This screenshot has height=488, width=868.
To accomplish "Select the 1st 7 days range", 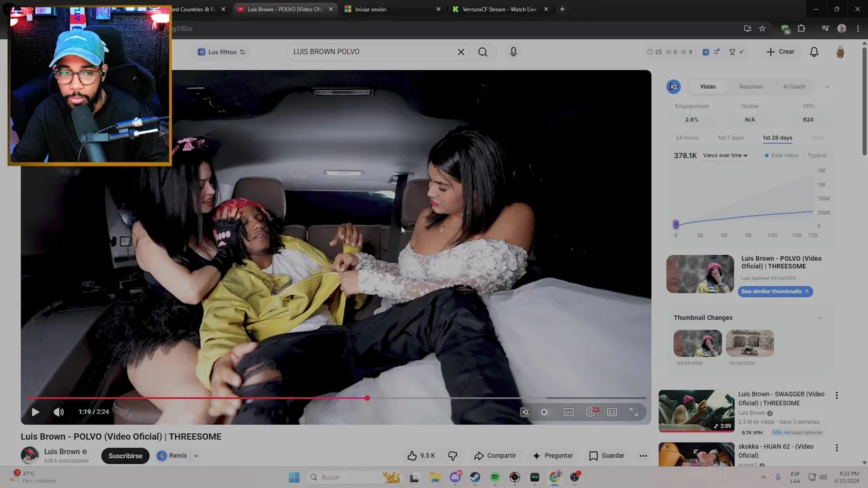I will click(x=731, y=138).
